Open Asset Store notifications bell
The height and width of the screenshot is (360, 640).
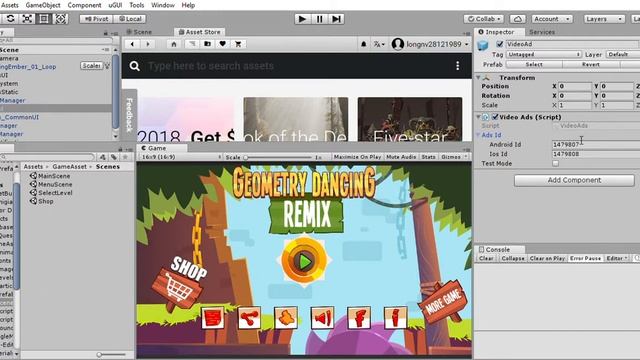tap(364, 44)
